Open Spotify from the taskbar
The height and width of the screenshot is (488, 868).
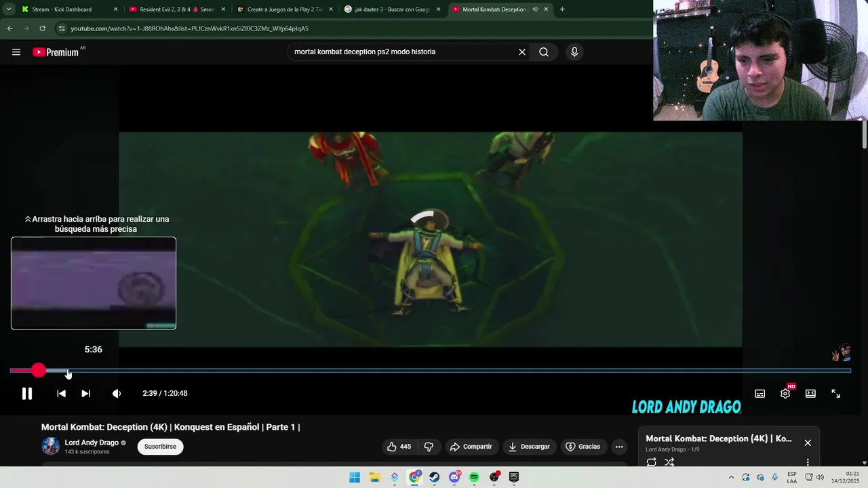tap(474, 477)
